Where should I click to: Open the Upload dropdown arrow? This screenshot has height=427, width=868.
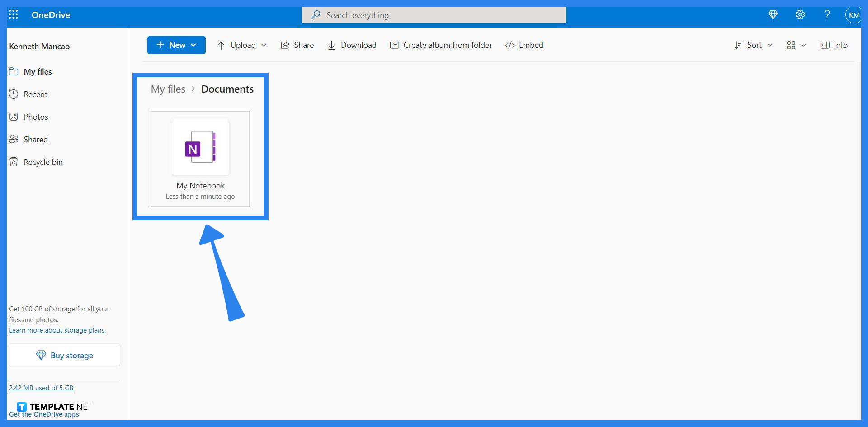click(263, 45)
